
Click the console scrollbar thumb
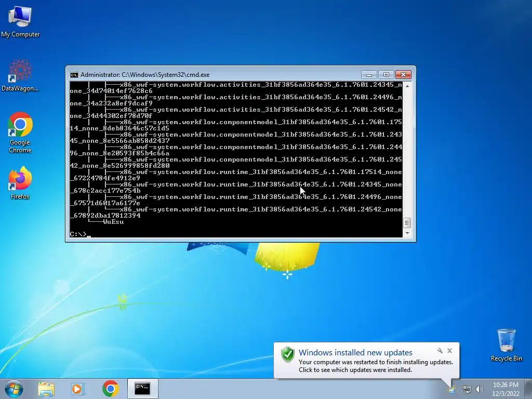click(x=407, y=223)
